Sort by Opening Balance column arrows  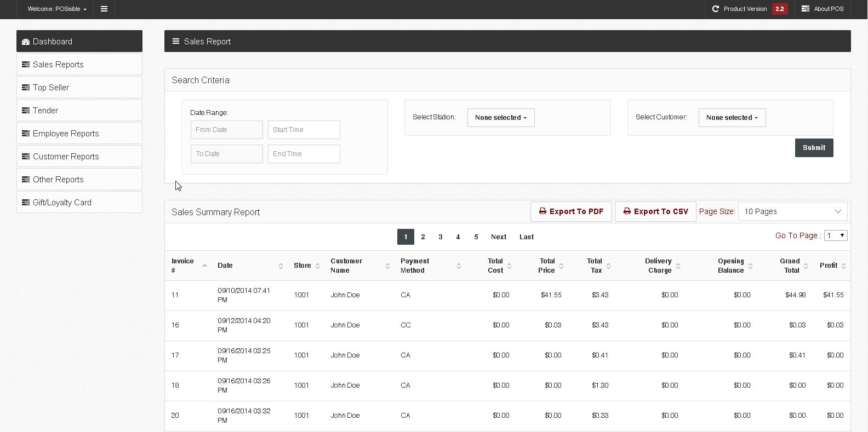[750, 266]
